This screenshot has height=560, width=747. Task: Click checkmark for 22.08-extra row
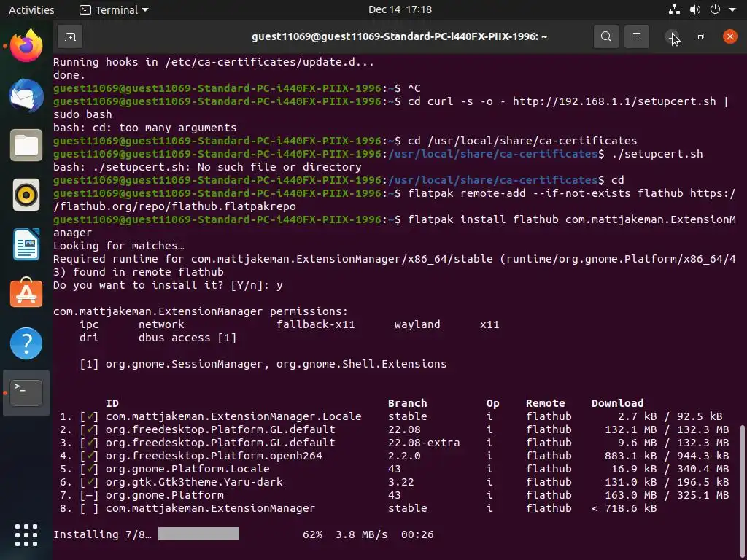[90, 443]
